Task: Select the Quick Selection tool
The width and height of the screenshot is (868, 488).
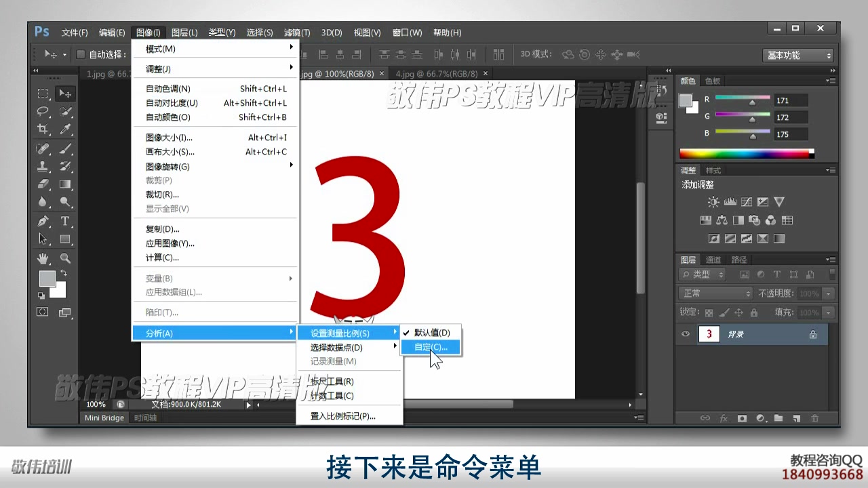Action: click(x=65, y=110)
